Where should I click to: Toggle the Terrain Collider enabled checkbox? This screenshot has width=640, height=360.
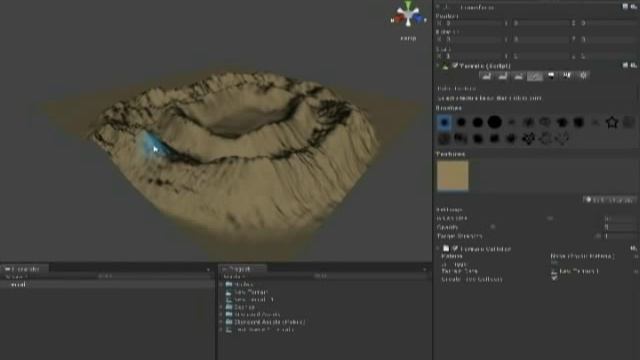455,249
